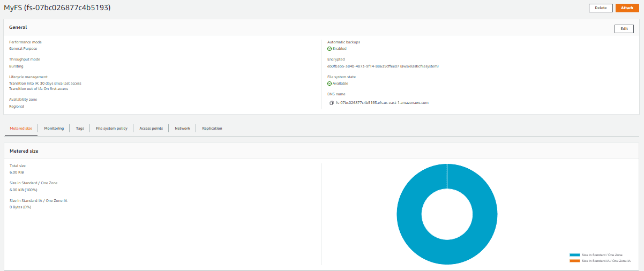Select the Bursting value
This screenshot has height=271, width=644.
16,66
